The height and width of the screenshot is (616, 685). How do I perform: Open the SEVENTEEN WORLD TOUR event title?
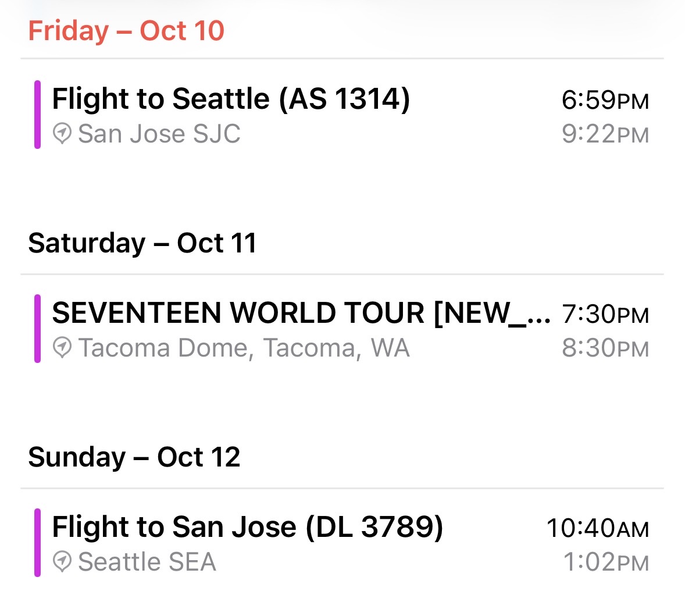[x=301, y=313]
